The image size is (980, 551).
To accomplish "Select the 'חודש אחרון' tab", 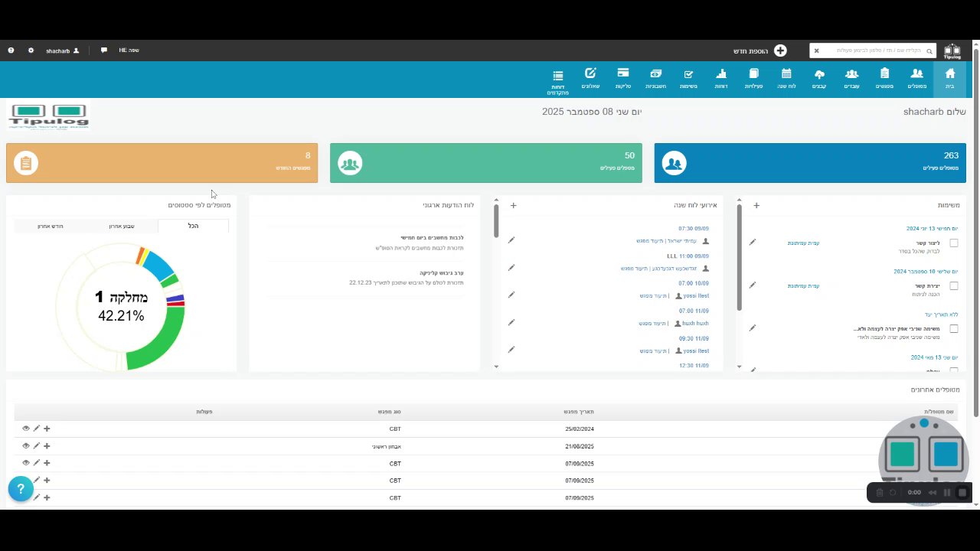I will pos(51,226).
